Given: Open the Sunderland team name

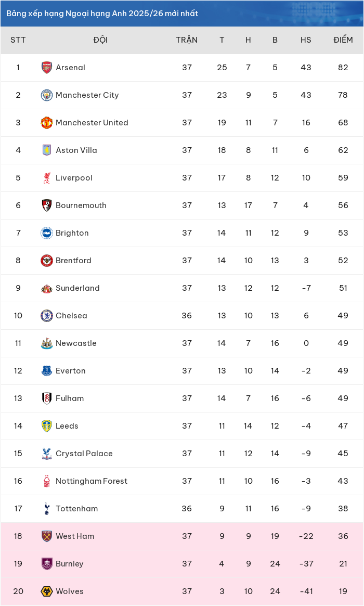Looking at the screenshot, I should click(x=77, y=288).
